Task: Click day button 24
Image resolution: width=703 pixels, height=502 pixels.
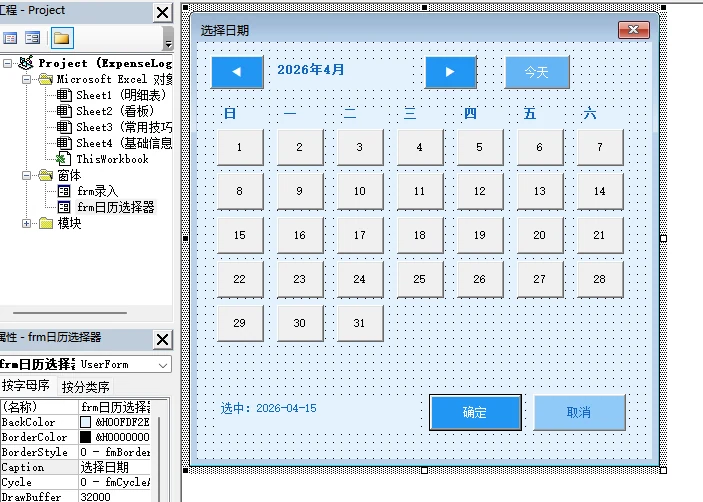Action: point(360,279)
